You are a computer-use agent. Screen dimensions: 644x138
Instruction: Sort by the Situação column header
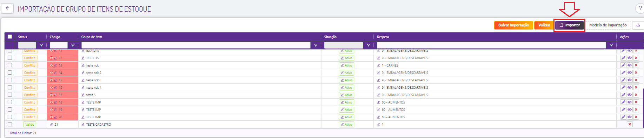click(x=330, y=37)
